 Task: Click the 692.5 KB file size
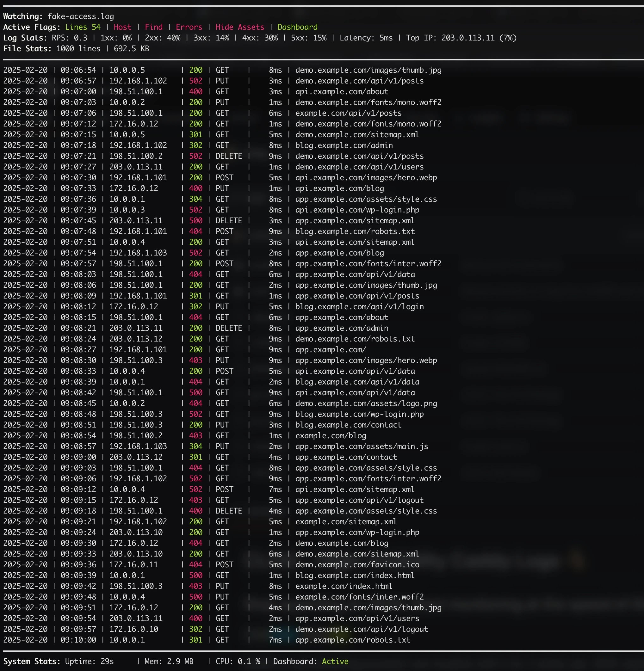pyautogui.click(x=132, y=49)
